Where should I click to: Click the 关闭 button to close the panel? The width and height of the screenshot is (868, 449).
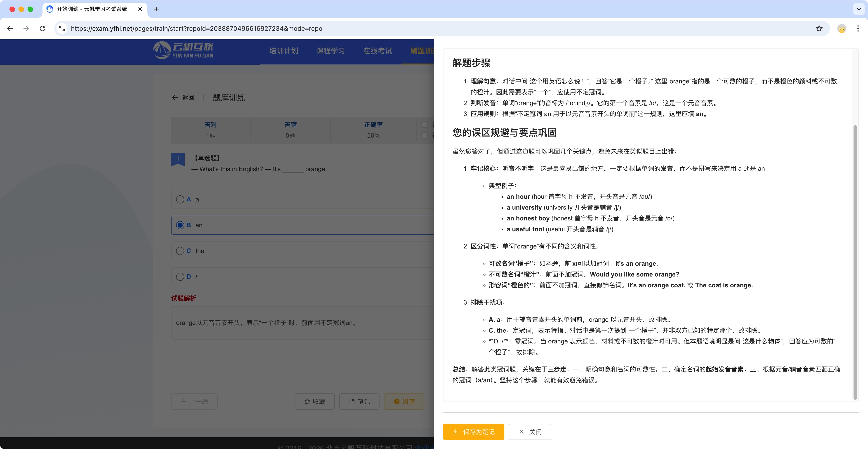pos(530,432)
